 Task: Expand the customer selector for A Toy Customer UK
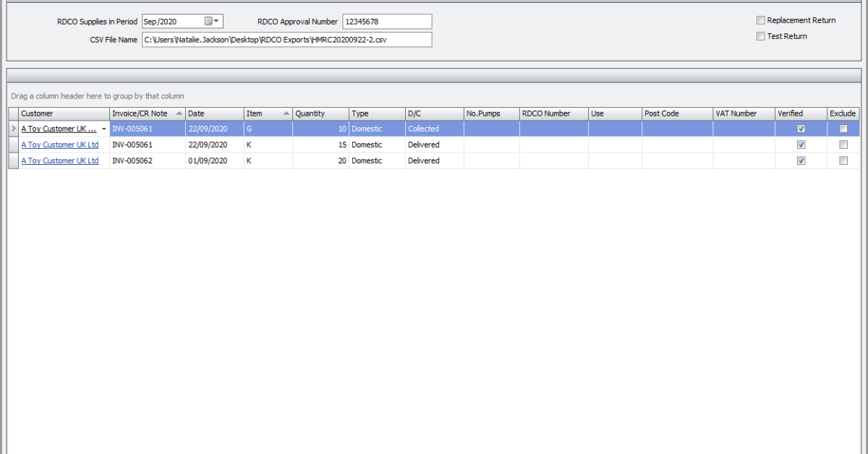click(x=104, y=129)
